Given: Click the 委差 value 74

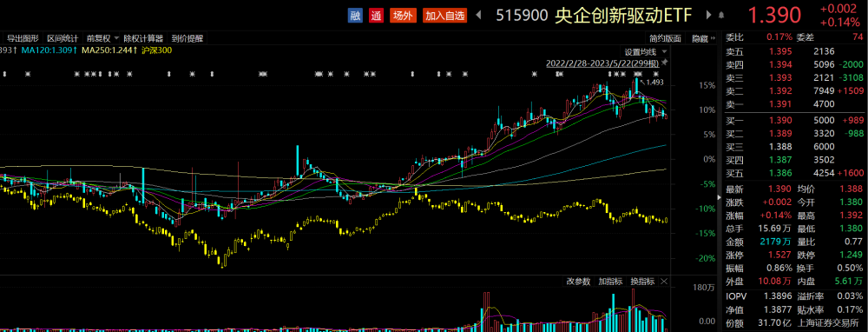Looking at the screenshot, I should [x=858, y=37].
